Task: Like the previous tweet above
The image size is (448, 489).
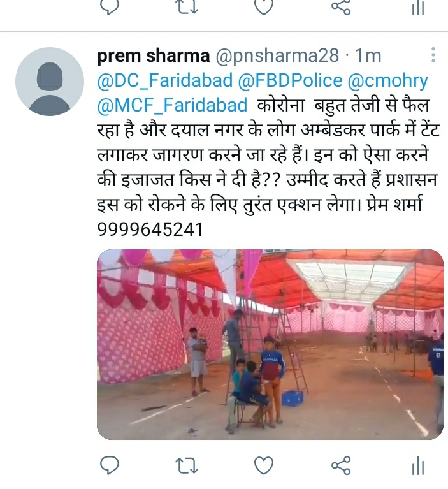Action: coord(264,7)
